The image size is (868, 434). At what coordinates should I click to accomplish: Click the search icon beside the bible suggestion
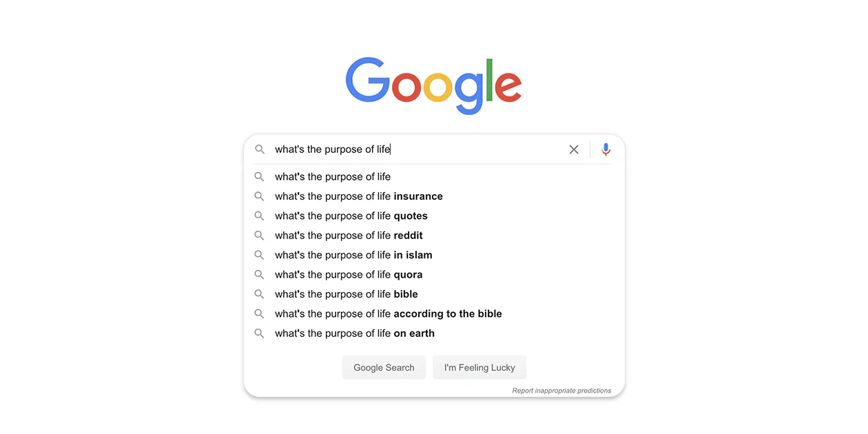tap(260, 294)
